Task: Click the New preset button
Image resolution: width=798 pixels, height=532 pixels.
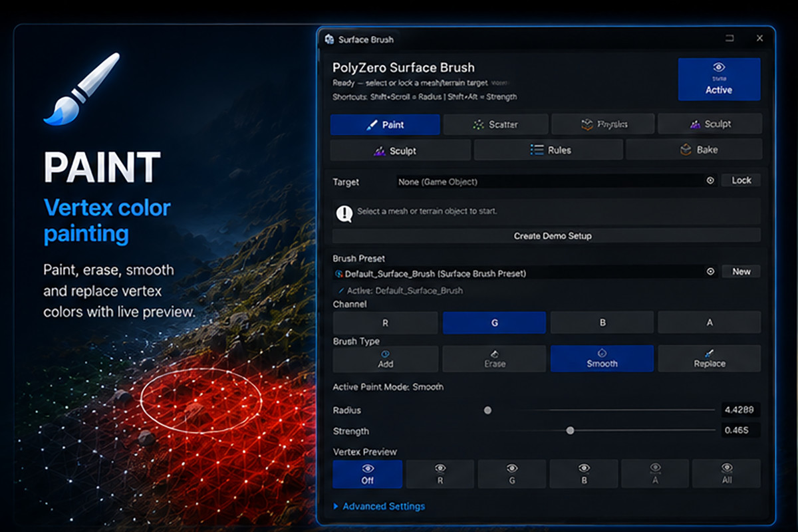Action: tap(741, 271)
